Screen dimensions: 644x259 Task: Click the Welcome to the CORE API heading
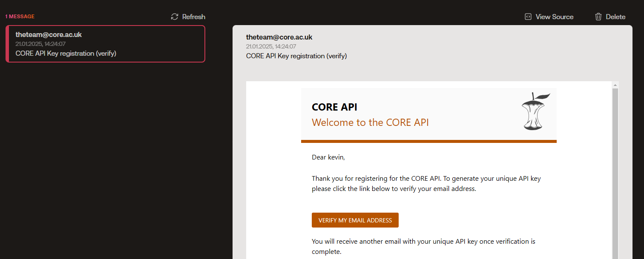(x=370, y=122)
